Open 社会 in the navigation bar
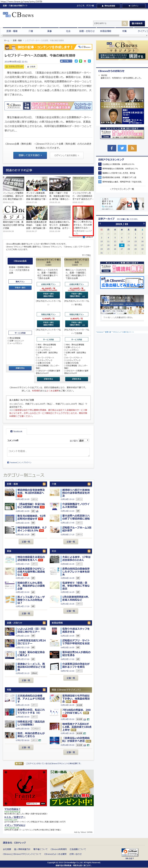The height and width of the screenshot is (868, 148). tap(68, 31)
